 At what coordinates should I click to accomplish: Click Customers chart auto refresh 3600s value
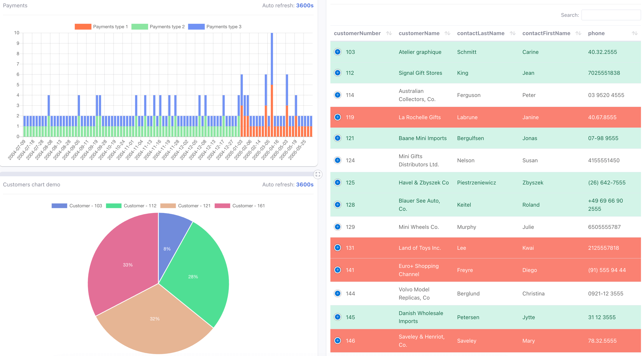305,184
